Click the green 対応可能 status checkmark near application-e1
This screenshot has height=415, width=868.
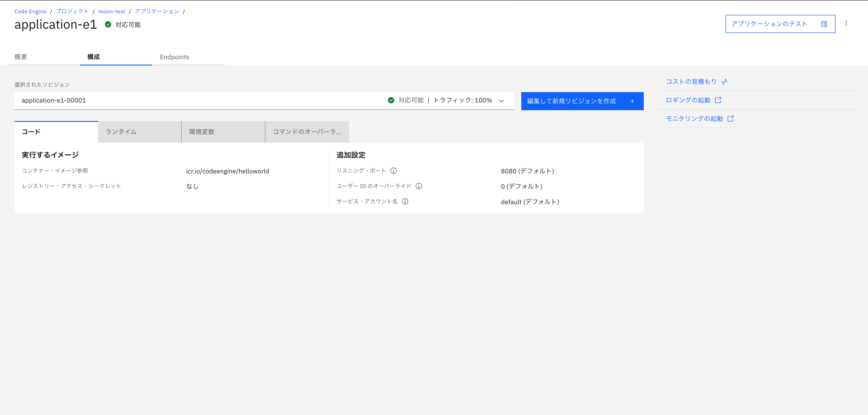tap(108, 24)
